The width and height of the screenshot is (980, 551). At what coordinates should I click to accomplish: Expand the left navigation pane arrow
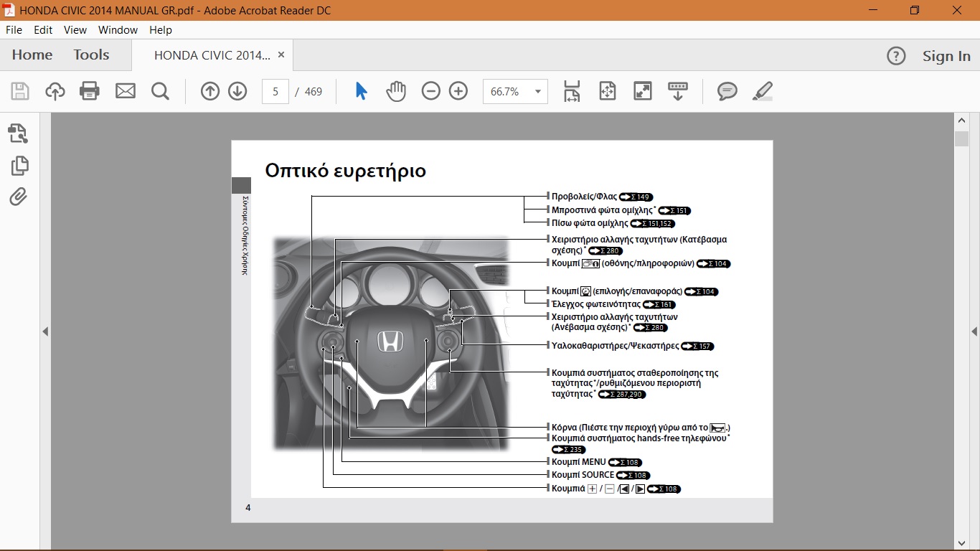tap(45, 331)
